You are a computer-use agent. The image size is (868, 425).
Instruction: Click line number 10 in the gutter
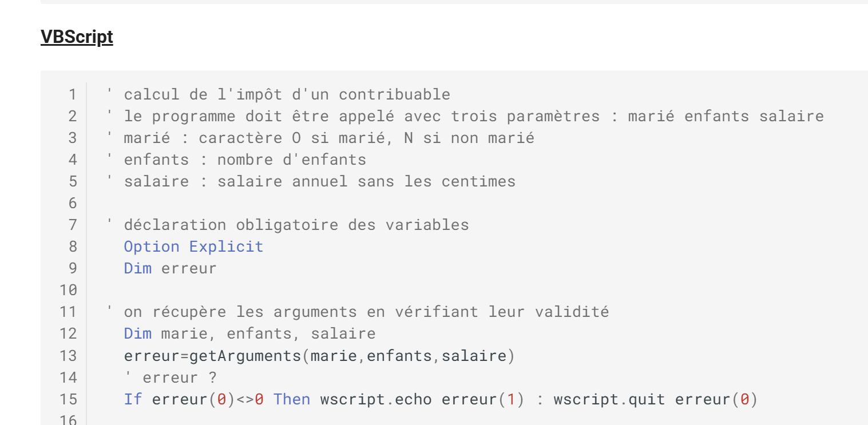pos(68,290)
